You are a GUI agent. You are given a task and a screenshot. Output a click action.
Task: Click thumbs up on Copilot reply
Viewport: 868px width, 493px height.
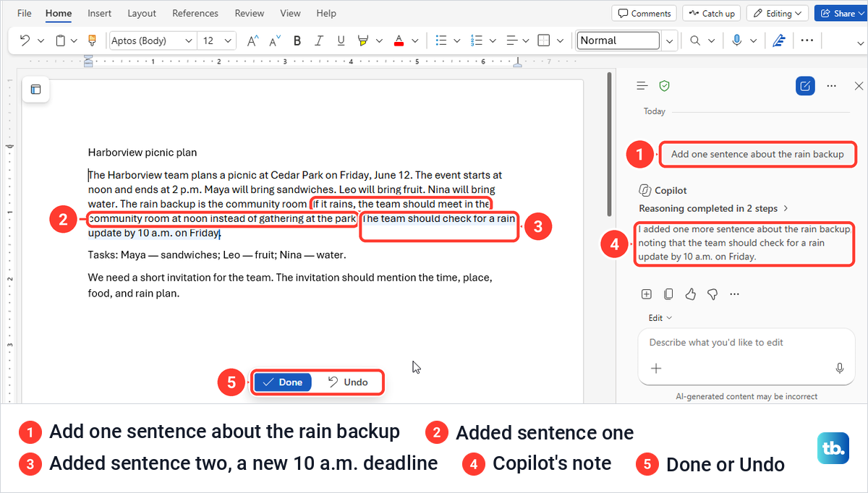(x=690, y=293)
